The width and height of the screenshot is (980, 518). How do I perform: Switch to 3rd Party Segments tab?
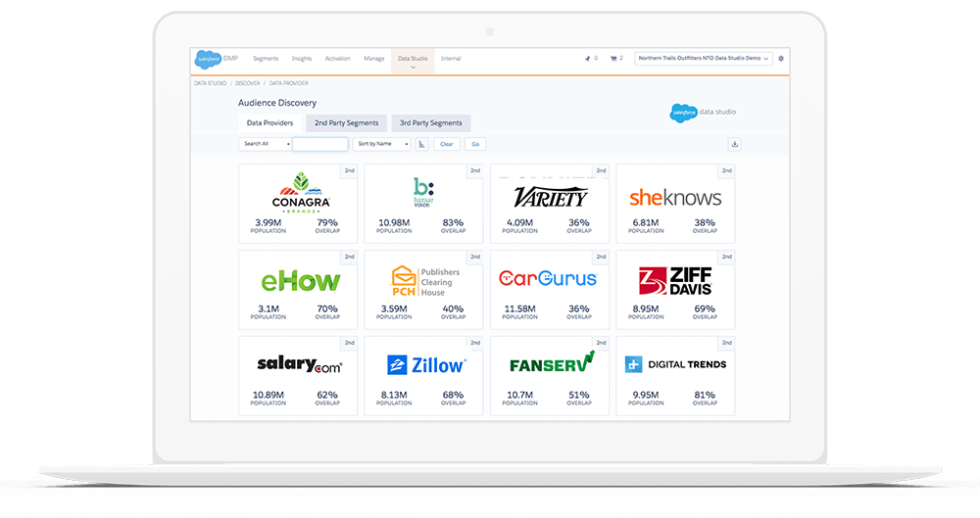coord(430,123)
